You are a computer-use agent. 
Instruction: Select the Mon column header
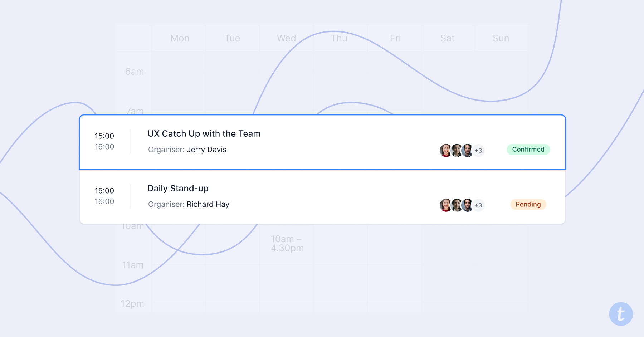pyautogui.click(x=180, y=38)
